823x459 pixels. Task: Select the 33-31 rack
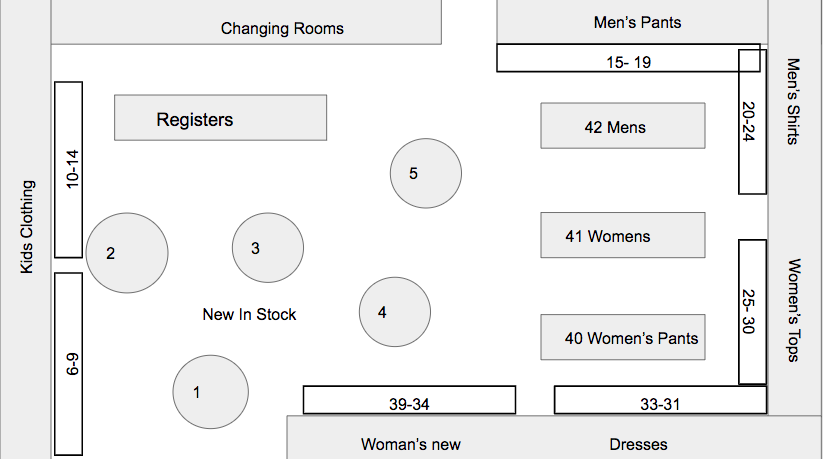pyautogui.click(x=660, y=401)
